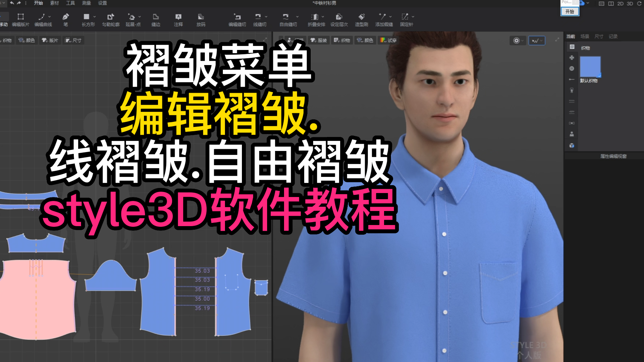Screen dimensions: 644x362
Task: Select the 注释 annotation tool
Action: pyautogui.click(x=178, y=20)
